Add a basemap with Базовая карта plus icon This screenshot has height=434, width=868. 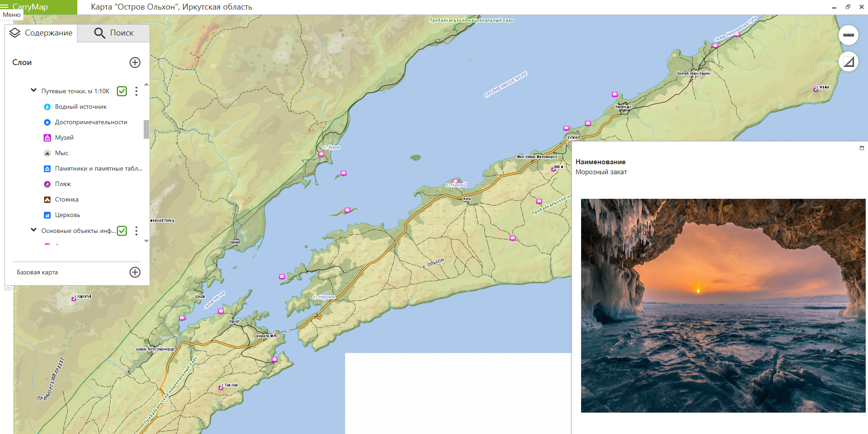coord(135,272)
